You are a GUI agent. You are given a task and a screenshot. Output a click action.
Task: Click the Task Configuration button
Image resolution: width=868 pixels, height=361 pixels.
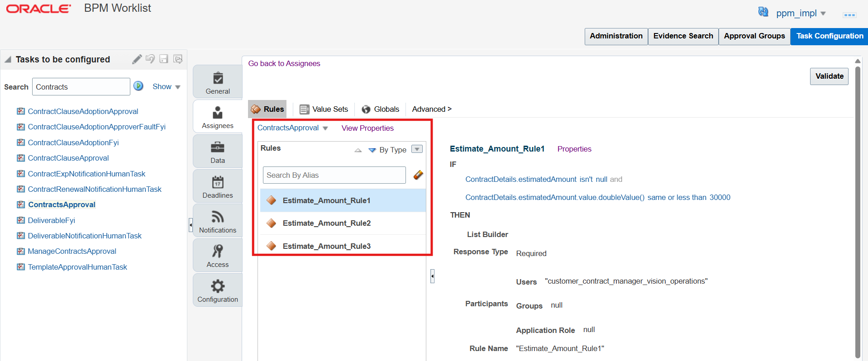[830, 36]
